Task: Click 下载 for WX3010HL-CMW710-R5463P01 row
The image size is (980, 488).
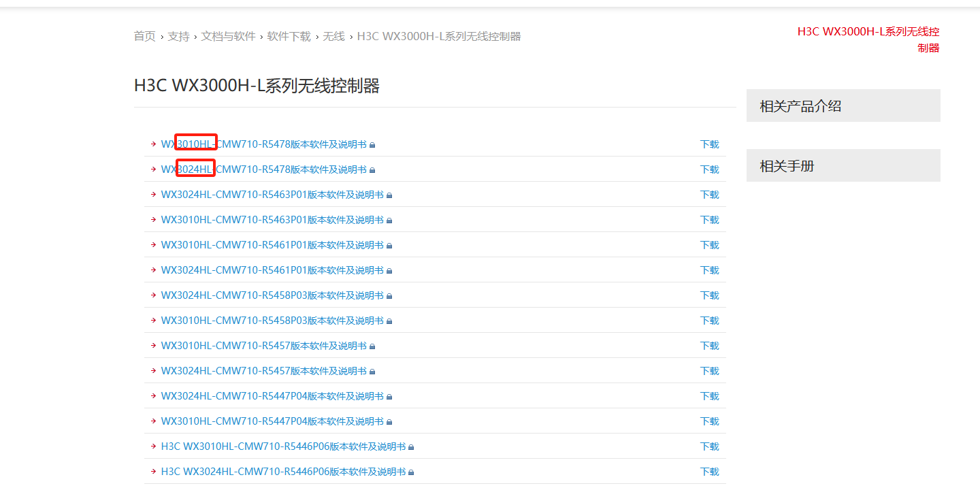Action: (x=710, y=220)
